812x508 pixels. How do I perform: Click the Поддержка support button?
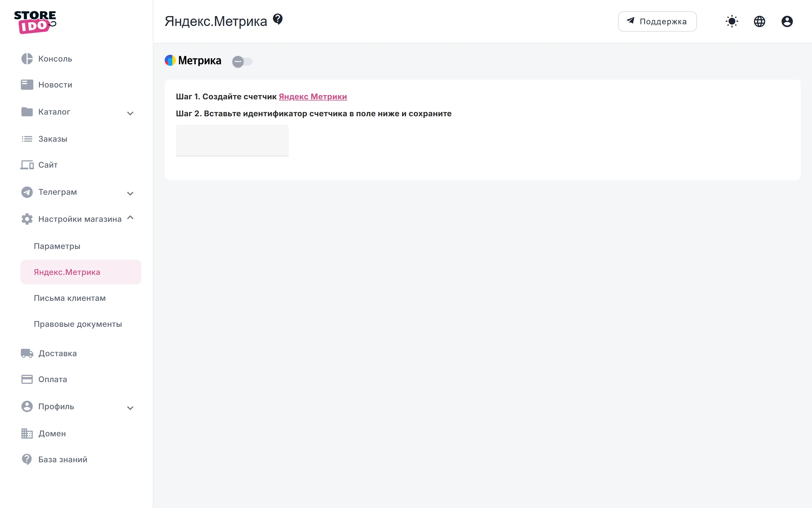pyautogui.click(x=657, y=21)
